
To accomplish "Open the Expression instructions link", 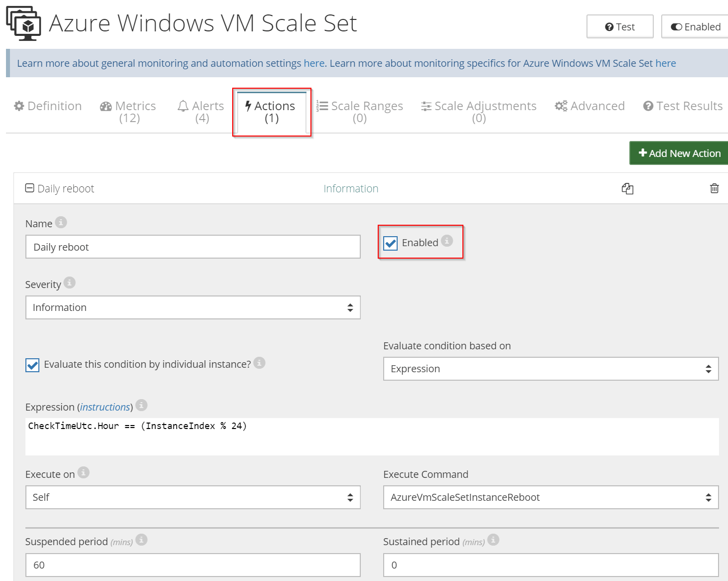I will [x=105, y=407].
